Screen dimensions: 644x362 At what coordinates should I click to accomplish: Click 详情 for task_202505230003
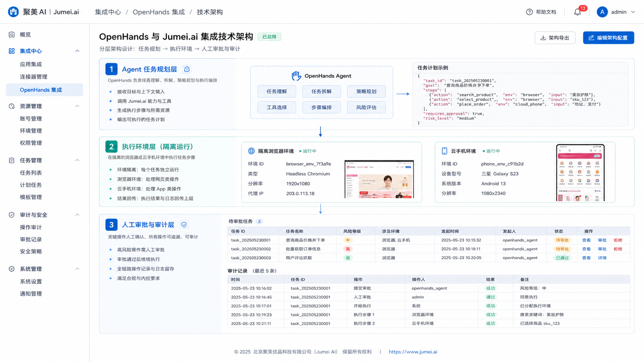(602, 258)
